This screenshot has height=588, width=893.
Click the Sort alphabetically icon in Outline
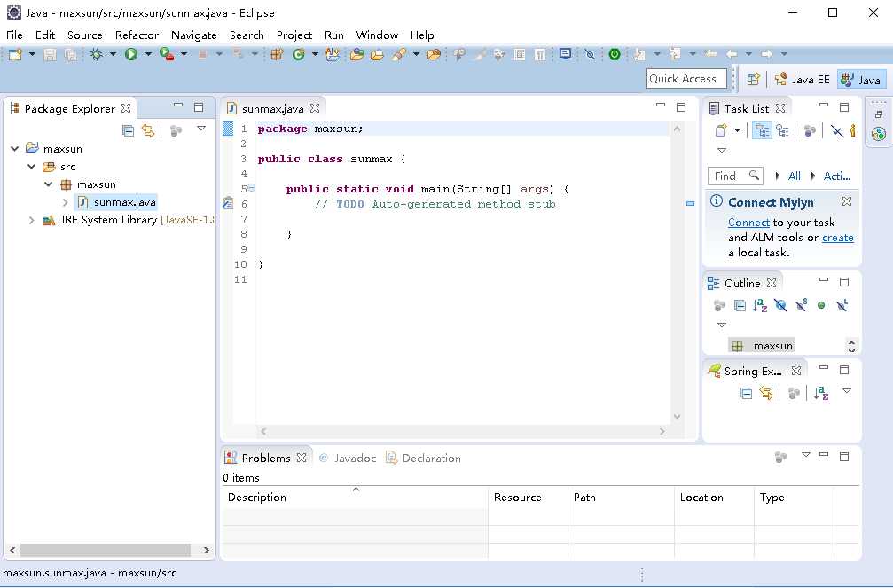point(760,305)
